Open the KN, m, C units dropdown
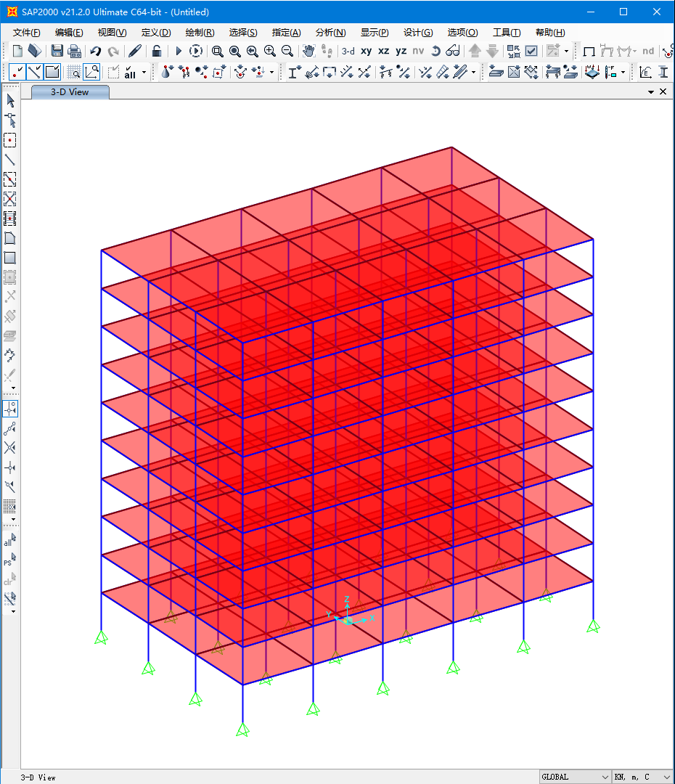This screenshot has height=784, width=675. coord(642,777)
